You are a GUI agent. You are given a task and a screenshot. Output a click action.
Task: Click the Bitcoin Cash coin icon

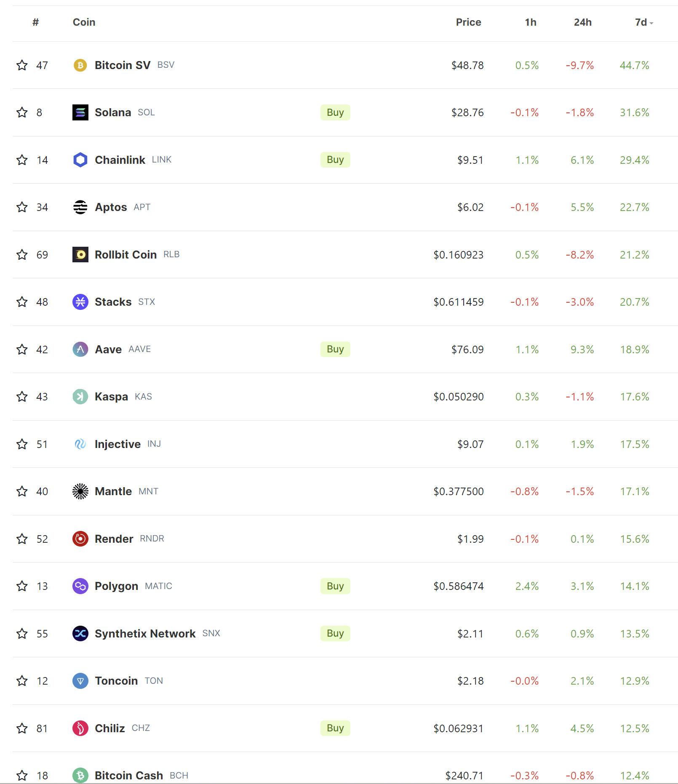tap(80, 775)
